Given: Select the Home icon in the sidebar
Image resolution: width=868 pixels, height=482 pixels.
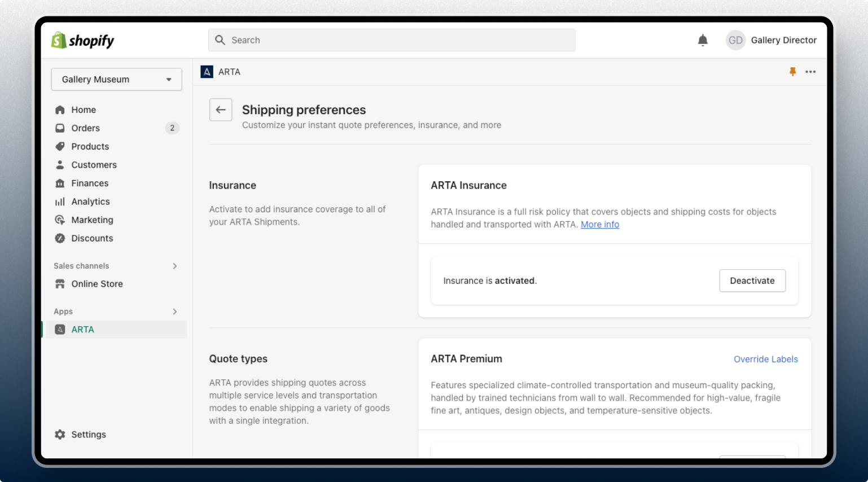Looking at the screenshot, I should coord(60,109).
